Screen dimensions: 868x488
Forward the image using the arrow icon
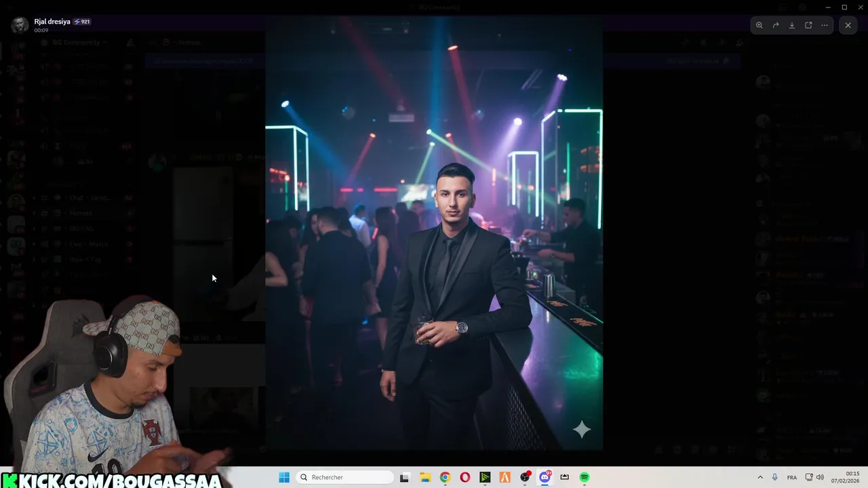776,25
